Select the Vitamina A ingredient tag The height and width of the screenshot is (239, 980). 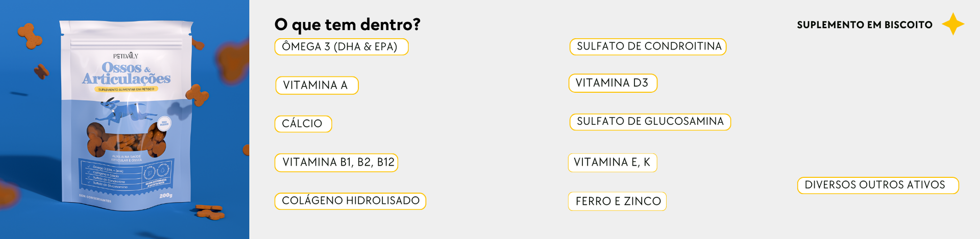[316, 86]
